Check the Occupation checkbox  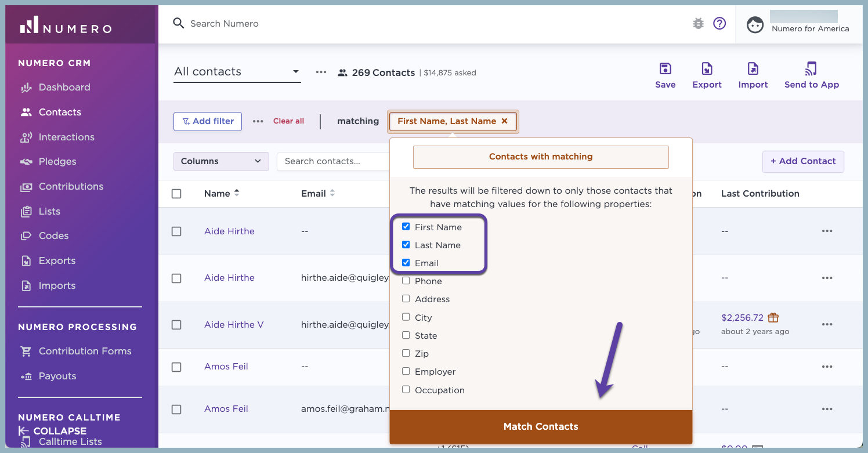pos(406,390)
